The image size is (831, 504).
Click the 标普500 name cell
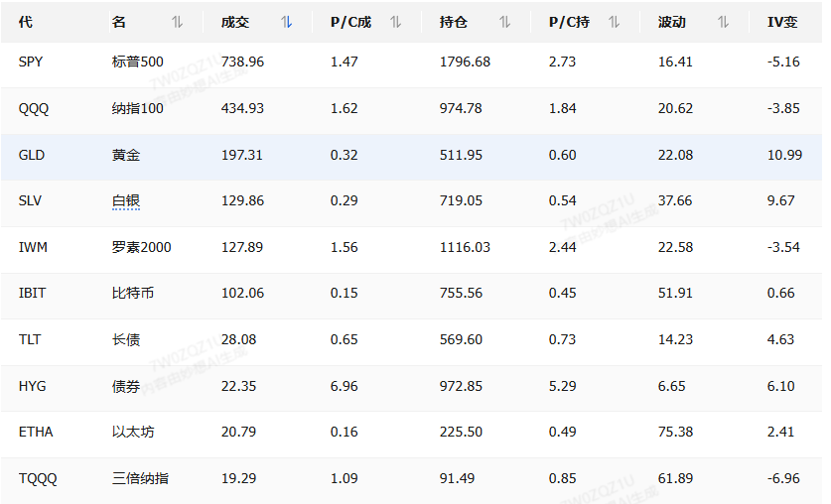(x=138, y=63)
